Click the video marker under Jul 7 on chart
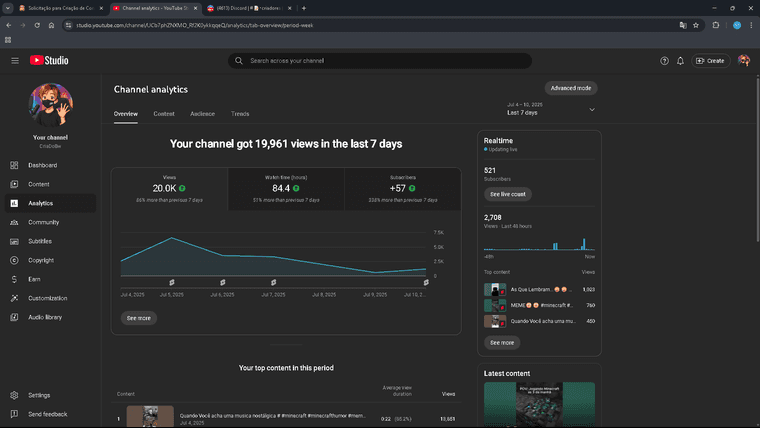This screenshot has height=428, width=760. 273,282
